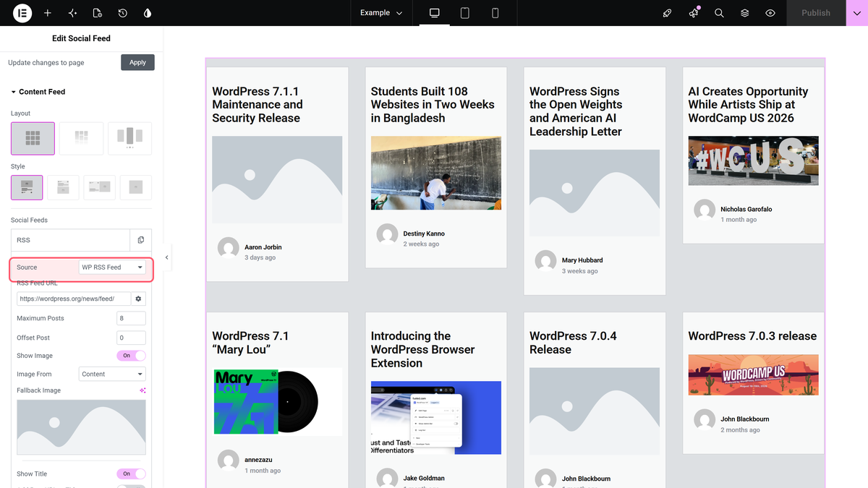The height and width of the screenshot is (488, 868).
Task: Click the AI sparkle icon beside Fallback Image
Action: point(142,390)
